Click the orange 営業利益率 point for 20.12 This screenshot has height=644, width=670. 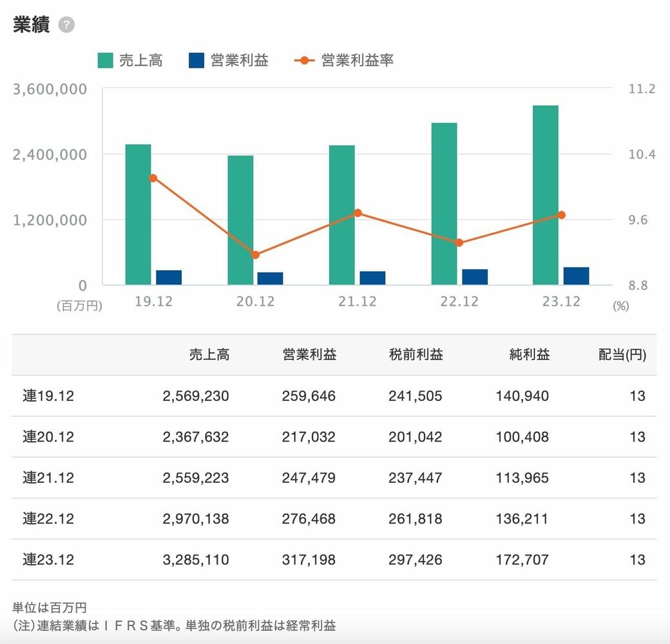[256, 255]
